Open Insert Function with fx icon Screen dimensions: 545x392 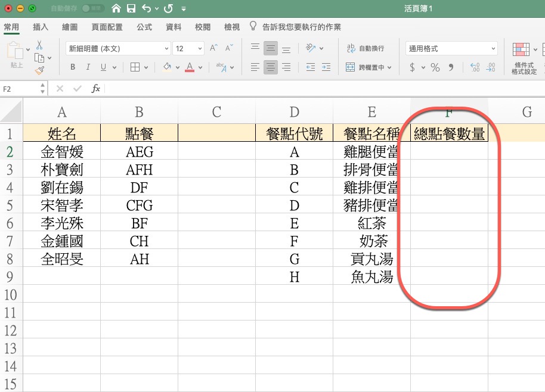coord(95,89)
